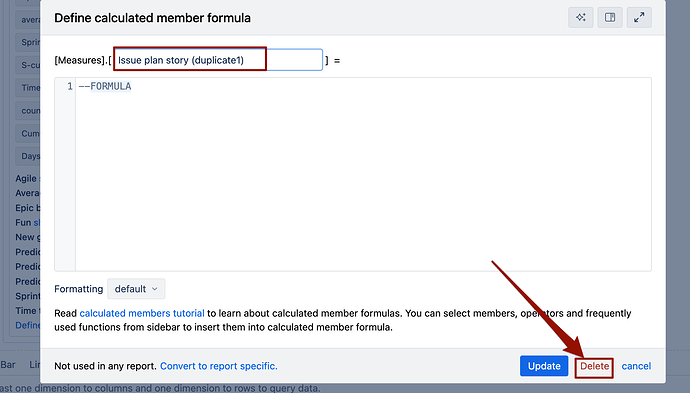Click the dialog title Define calculated member formula
The image size is (690, 393).
coord(152,18)
